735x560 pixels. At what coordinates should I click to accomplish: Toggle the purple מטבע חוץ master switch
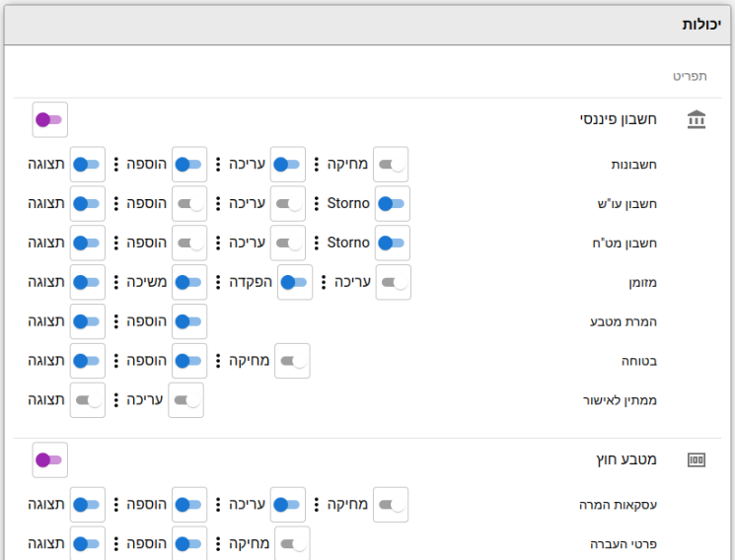tap(49, 460)
